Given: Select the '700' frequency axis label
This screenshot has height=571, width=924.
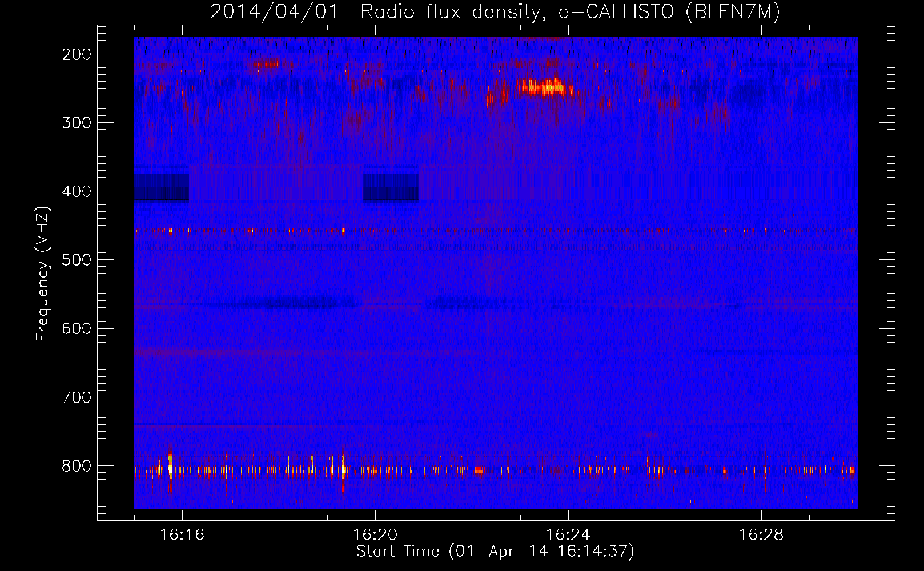Looking at the screenshot, I should (77, 397).
